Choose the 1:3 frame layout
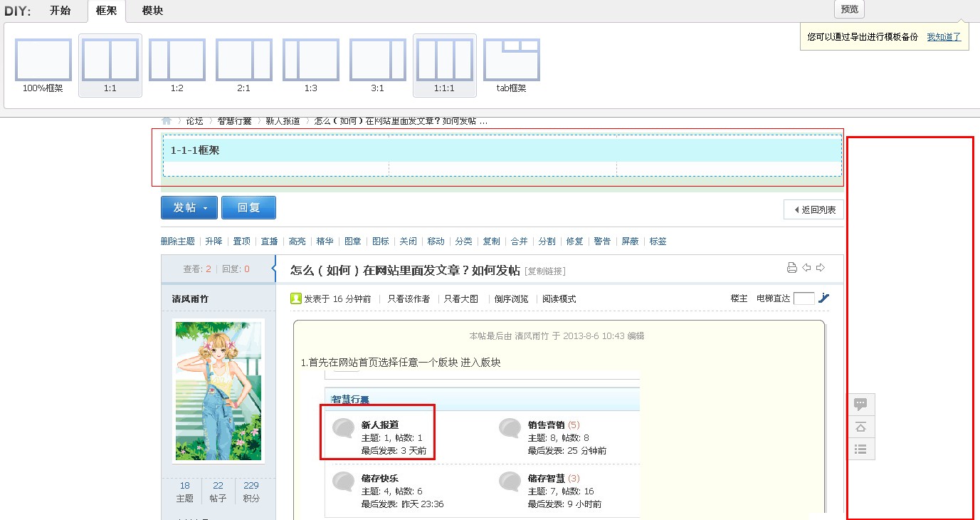The image size is (980, 520). (311, 60)
